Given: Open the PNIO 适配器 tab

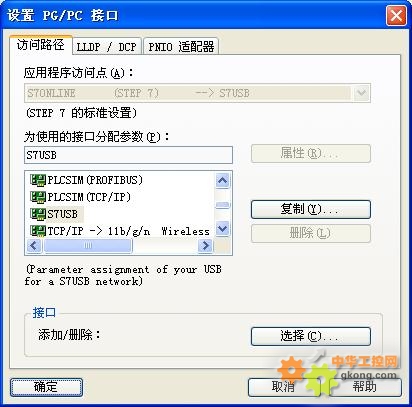Looking at the screenshot, I should pyautogui.click(x=181, y=46).
